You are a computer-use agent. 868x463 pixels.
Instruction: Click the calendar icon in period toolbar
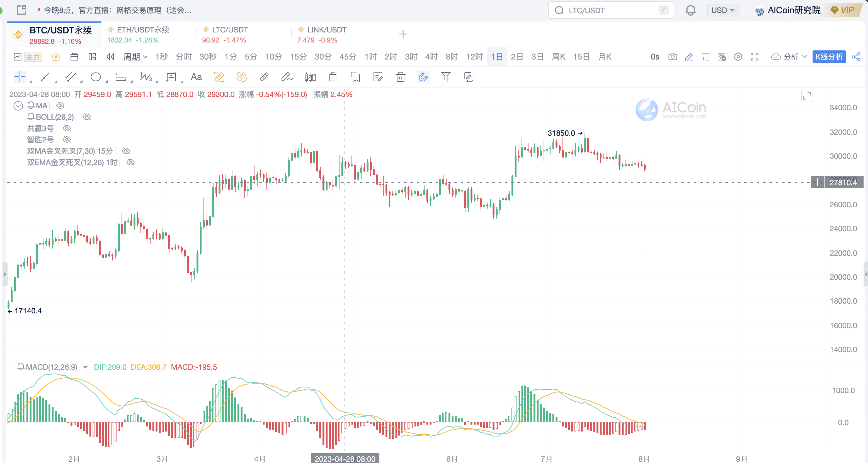(74, 57)
